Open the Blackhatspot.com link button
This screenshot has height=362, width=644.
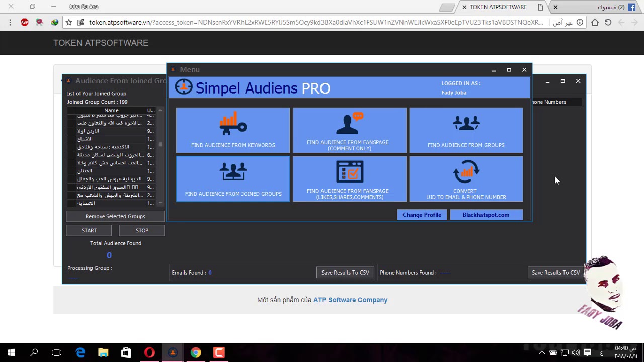pyautogui.click(x=486, y=215)
